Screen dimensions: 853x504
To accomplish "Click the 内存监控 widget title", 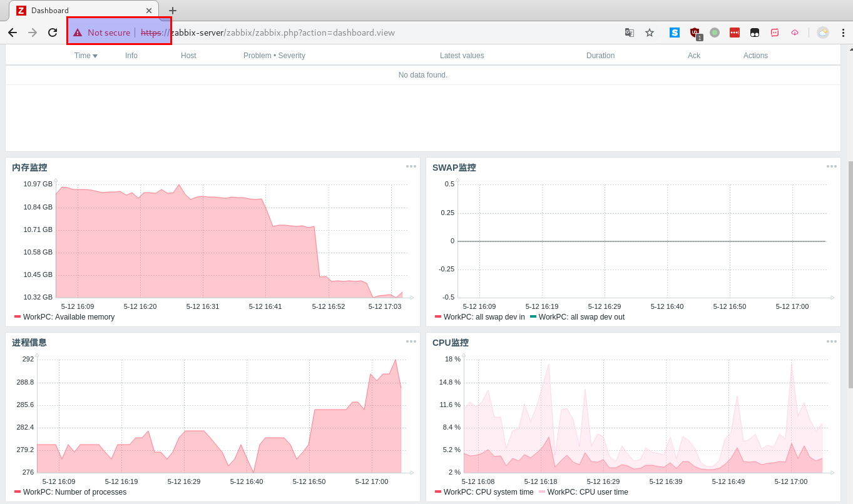I will (x=29, y=168).
